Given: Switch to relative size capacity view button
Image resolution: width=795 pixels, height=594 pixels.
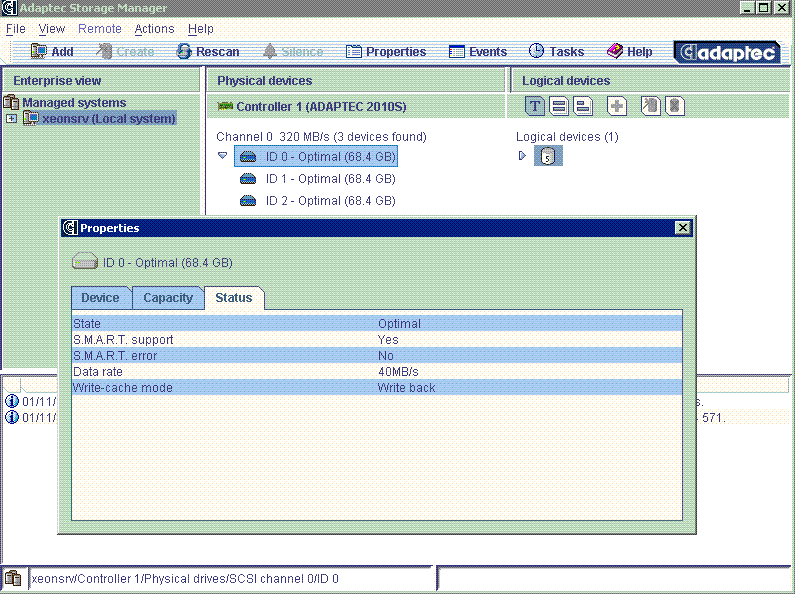Looking at the screenshot, I should 583,106.
